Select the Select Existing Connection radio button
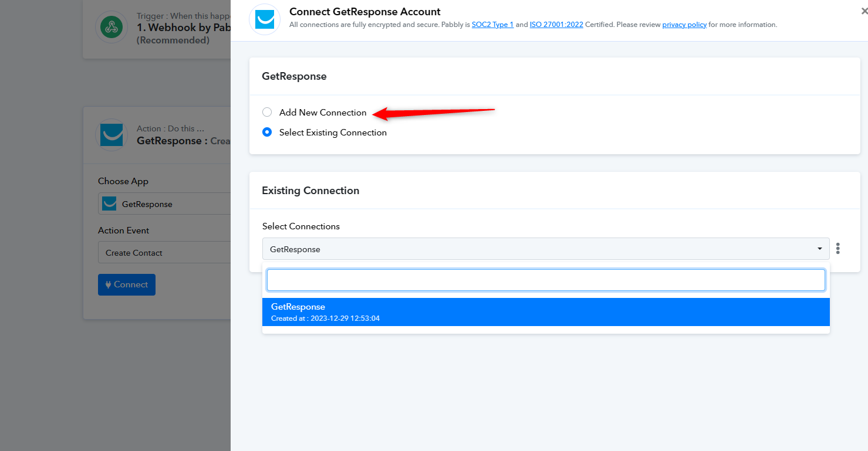The width and height of the screenshot is (868, 451). 267,132
